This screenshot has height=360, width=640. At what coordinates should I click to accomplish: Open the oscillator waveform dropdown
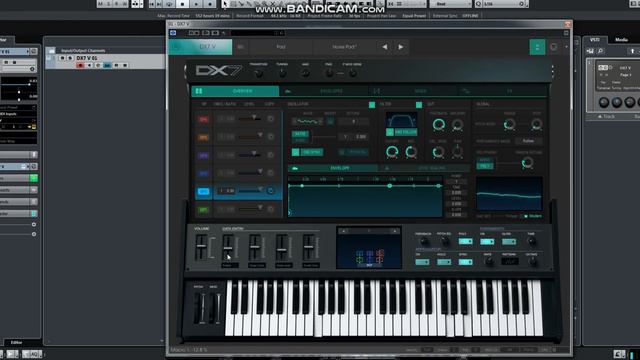[308, 121]
